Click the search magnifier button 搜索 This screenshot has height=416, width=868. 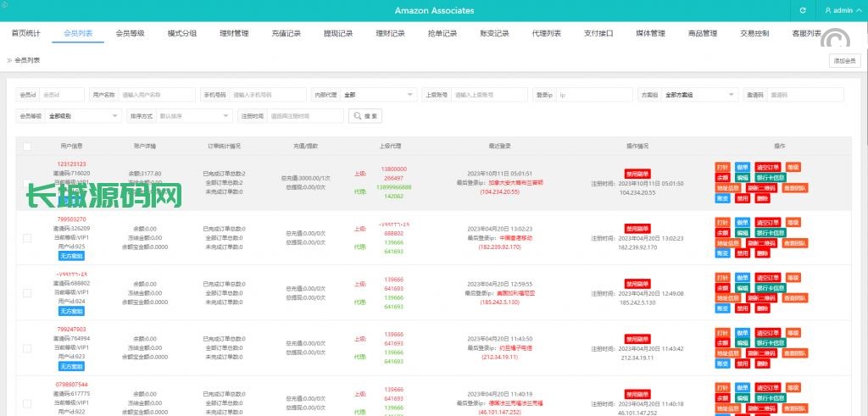pyautogui.click(x=365, y=115)
